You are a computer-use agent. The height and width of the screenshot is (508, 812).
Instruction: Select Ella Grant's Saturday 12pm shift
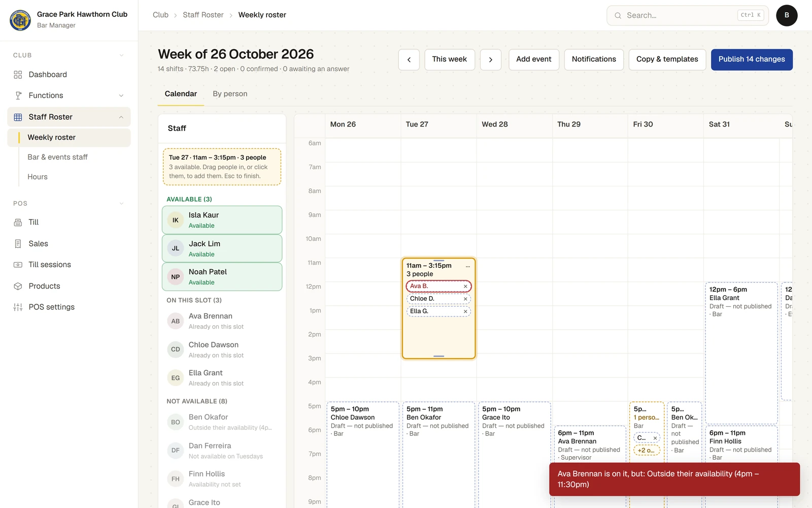(741, 353)
